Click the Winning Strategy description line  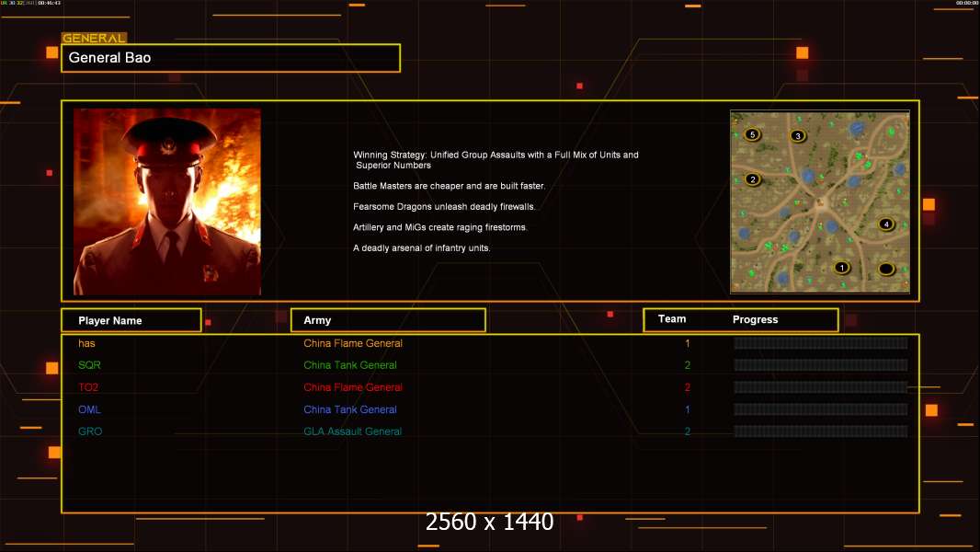[496, 160]
